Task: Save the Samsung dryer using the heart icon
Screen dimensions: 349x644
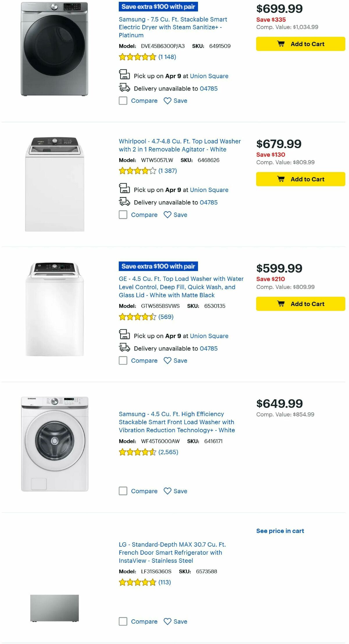Action: (167, 101)
